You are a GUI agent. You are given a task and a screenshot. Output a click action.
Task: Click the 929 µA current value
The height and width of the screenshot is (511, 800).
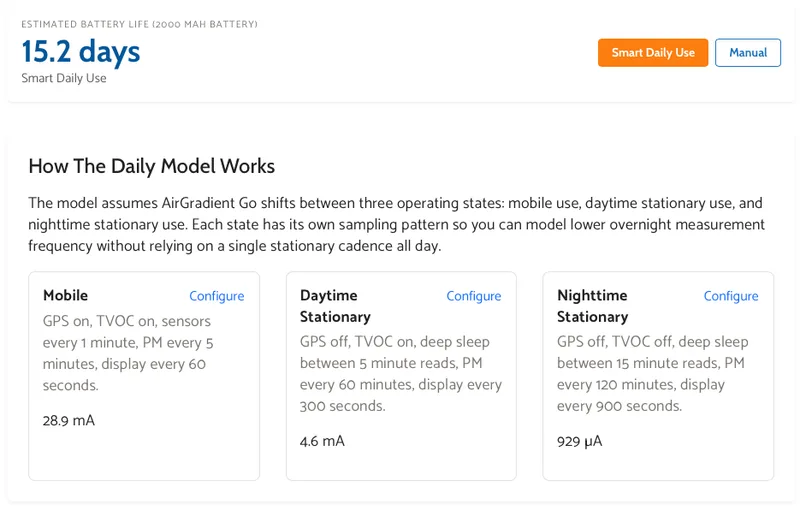580,441
